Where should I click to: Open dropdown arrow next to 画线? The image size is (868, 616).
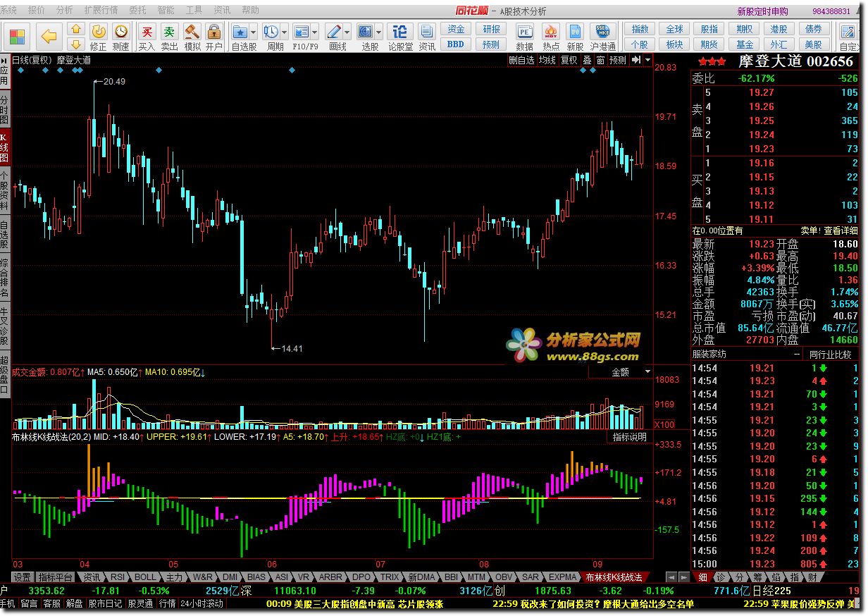(x=347, y=32)
